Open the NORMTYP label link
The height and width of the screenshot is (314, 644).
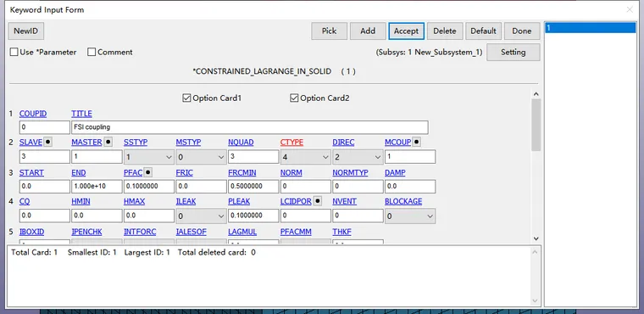(350, 172)
